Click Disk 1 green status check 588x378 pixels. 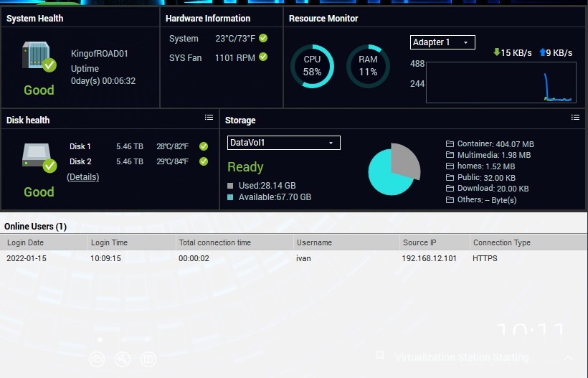(204, 146)
